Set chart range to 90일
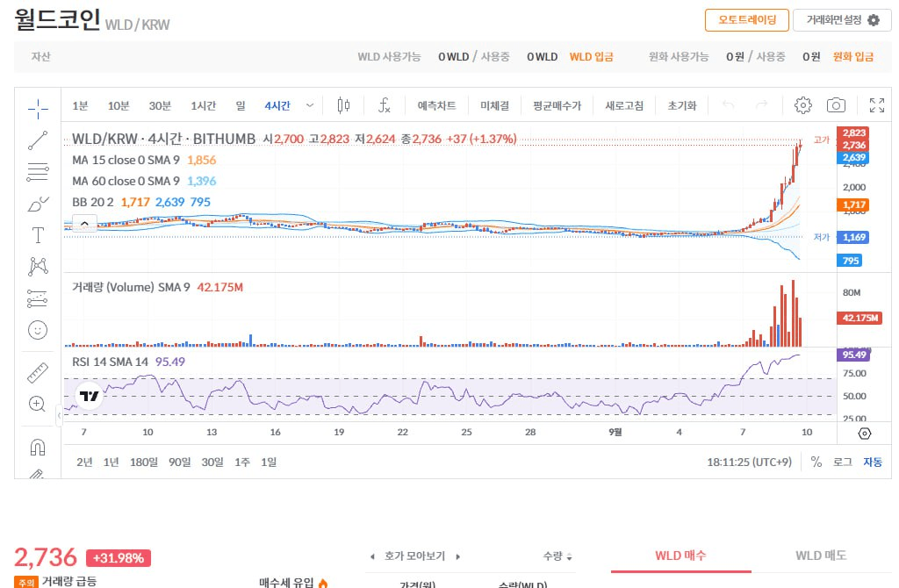The image size is (899, 588). click(x=179, y=462)
